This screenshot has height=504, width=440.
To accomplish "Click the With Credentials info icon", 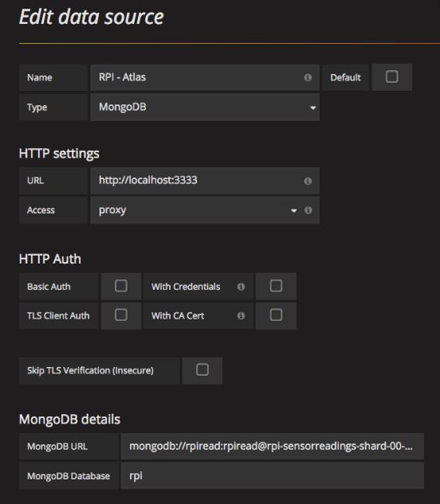I will click(241, 287).
